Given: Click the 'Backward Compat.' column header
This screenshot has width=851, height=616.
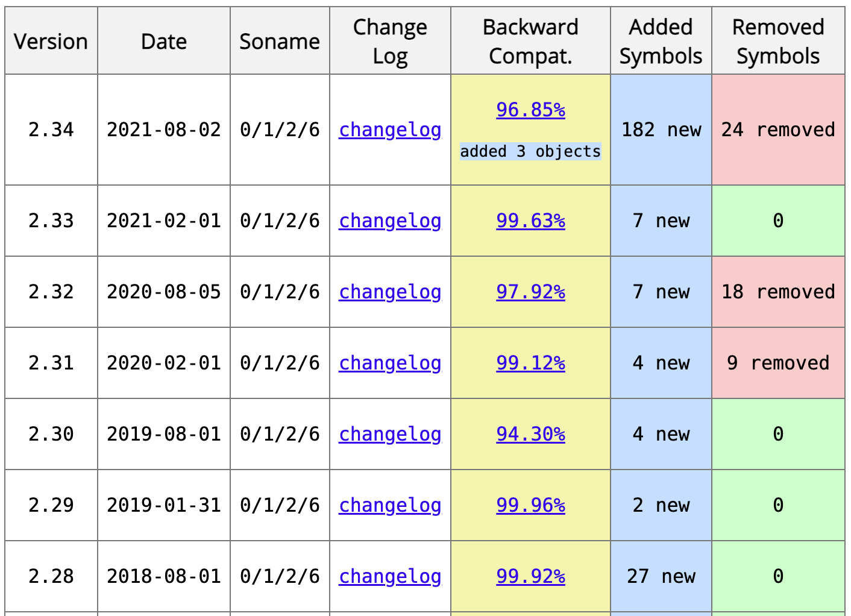Looking at the screenshot, I should click(530, 41).
